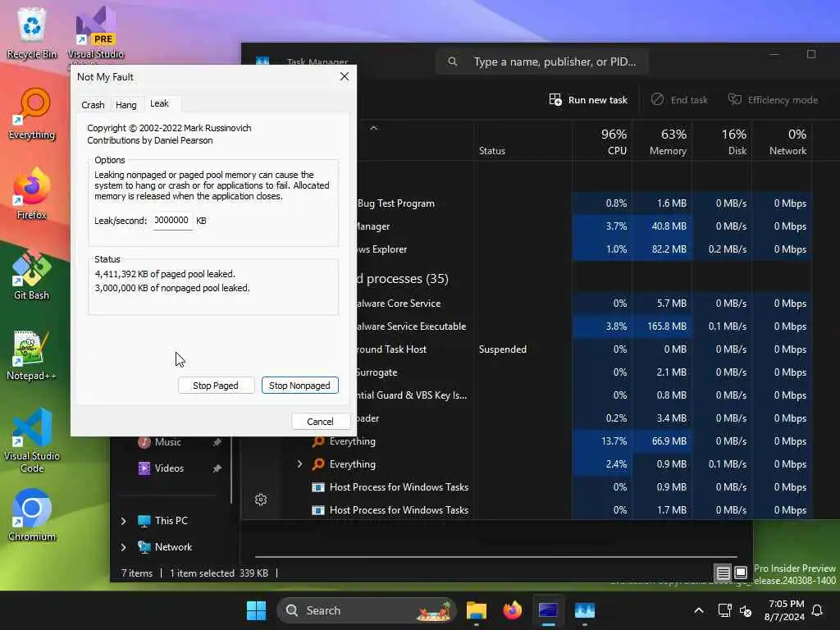Open File Explorer from the taskbar
The height and width of the screenshot is (630, 840).
coord(477,610)
